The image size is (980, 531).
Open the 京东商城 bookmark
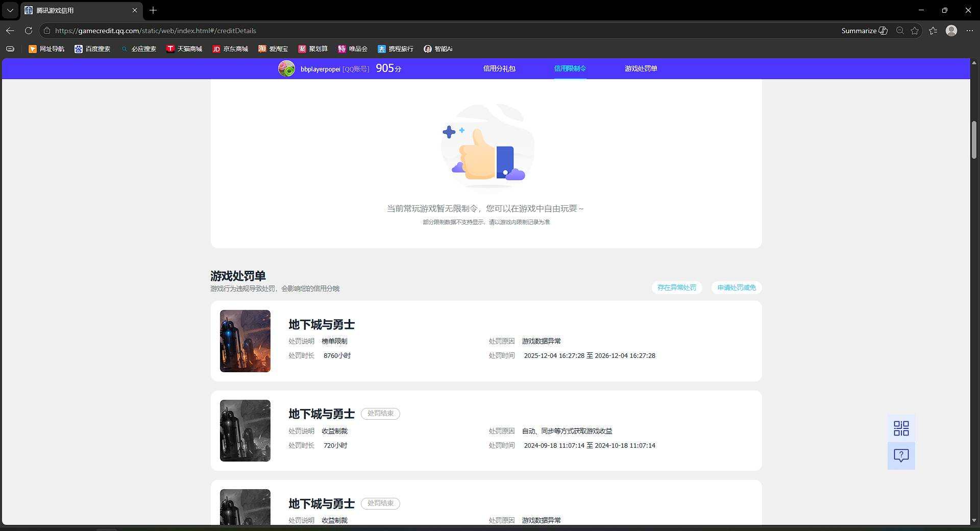tap(230, 49)
